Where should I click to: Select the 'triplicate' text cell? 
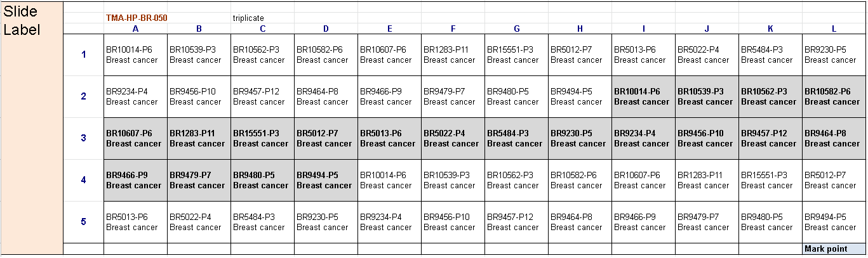(x=248, y=18)
